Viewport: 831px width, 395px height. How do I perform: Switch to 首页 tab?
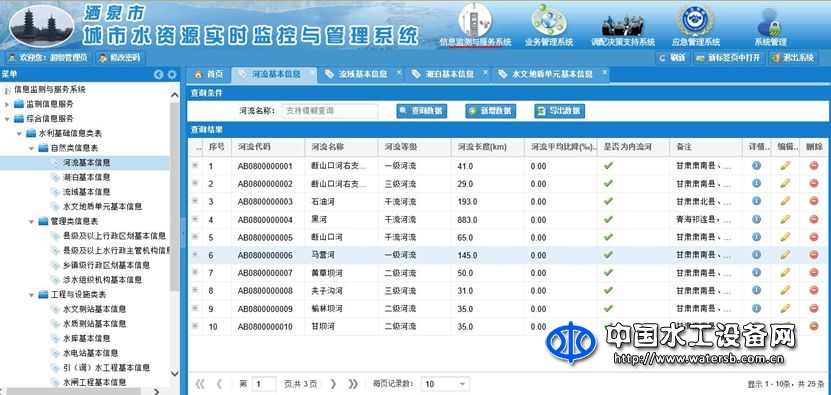[x=208, y=74]
